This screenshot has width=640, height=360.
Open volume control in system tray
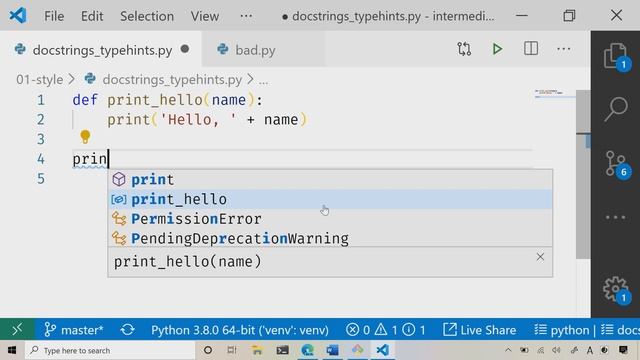coord(556,350)
